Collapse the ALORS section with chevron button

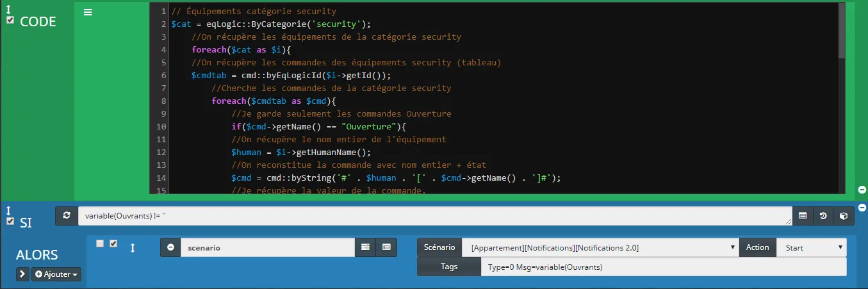coord(22,274)
